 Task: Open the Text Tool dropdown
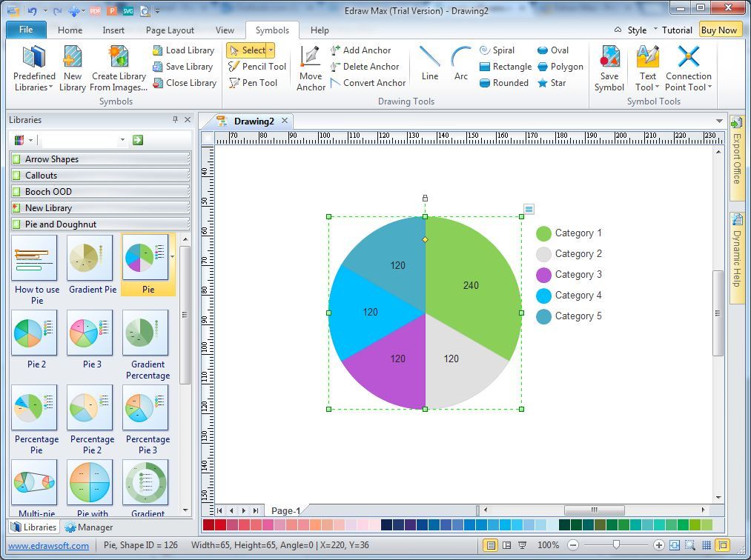657,87
